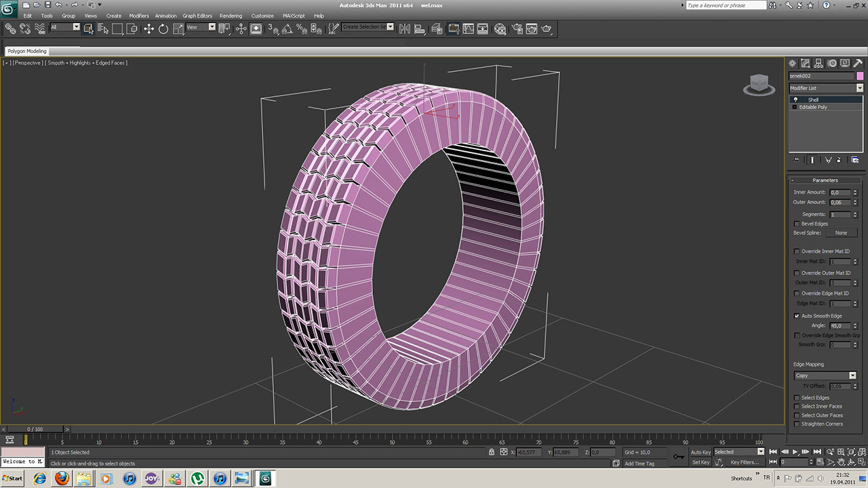Open the Utilities hammer panel tab
Screen dimensions: 868x488
(857, 63)
